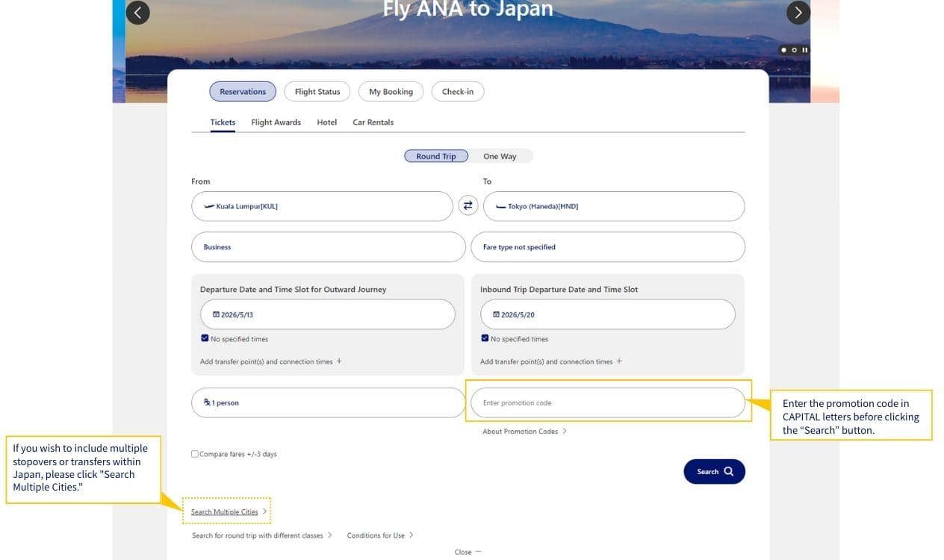Switch to the Flight Awards tab
The height and width of the screenshot is (560, 944).
coord(276,122)
